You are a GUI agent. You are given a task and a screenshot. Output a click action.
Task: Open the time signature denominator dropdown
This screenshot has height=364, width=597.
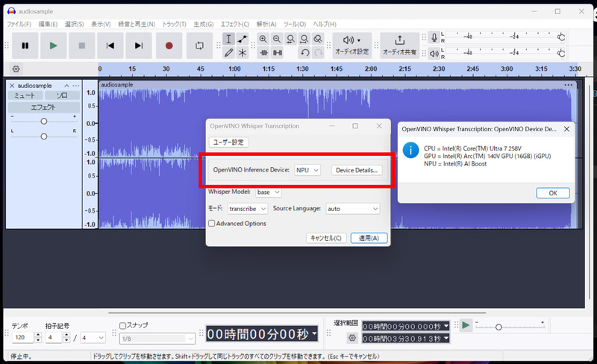pyautogui.click(x=93, y=337)
